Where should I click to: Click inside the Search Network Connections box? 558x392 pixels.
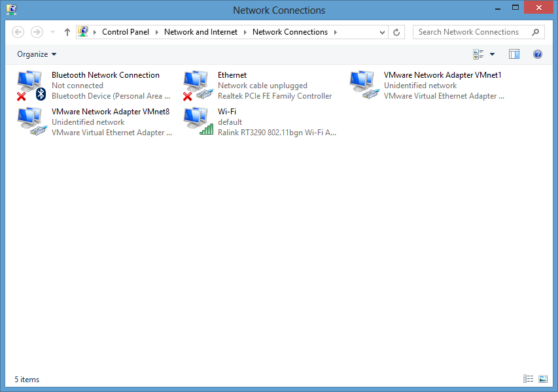click(x=471, y=31)
